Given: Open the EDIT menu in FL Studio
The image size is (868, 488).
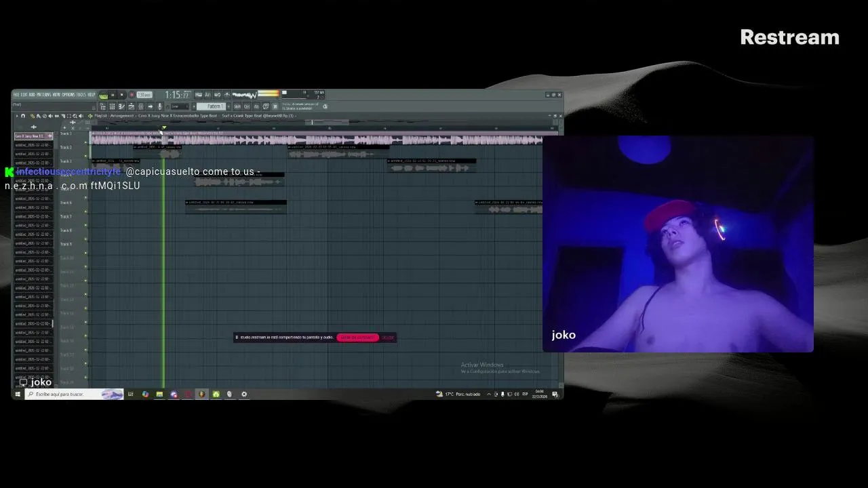Looking at the screenshot, I should pyautogui.click(x=25, y=95).
